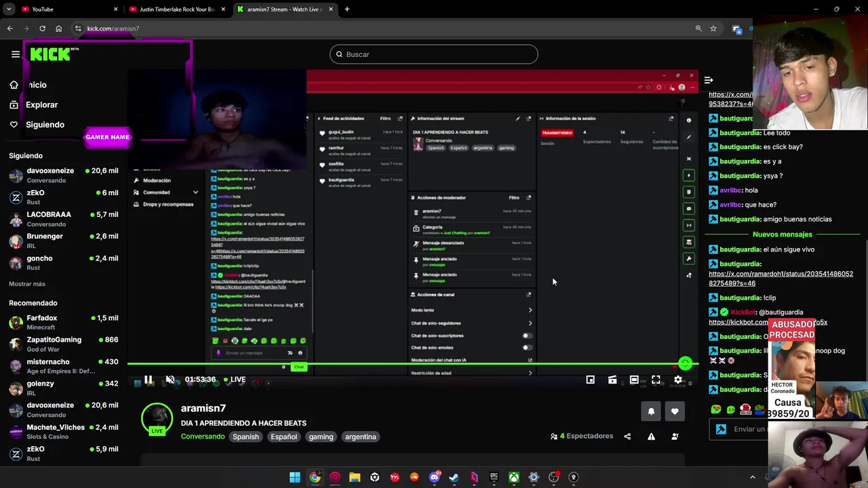Go to browser home page
The image size is (868, 488).
coord(59,28)
